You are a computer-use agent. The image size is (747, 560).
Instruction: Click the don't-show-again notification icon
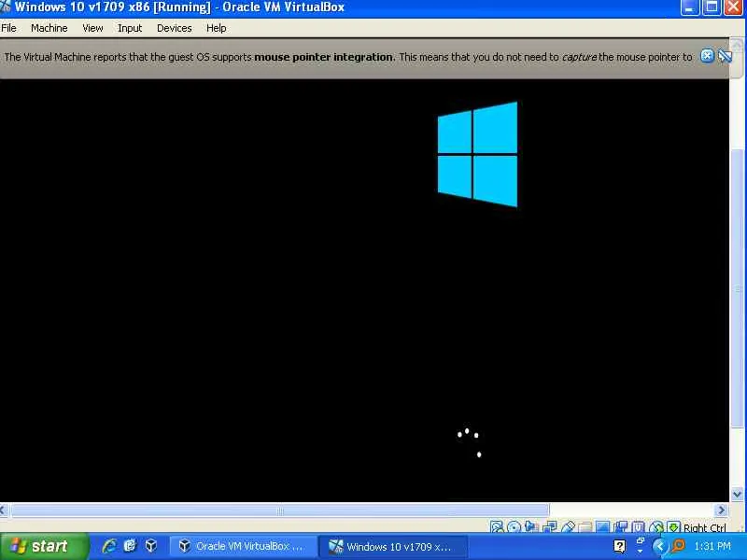(725, 56)
